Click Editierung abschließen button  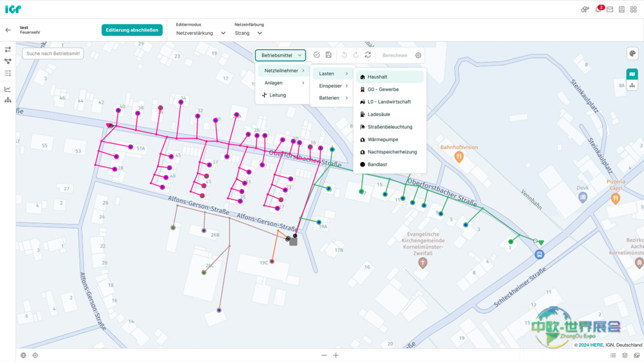click(132, 30)
